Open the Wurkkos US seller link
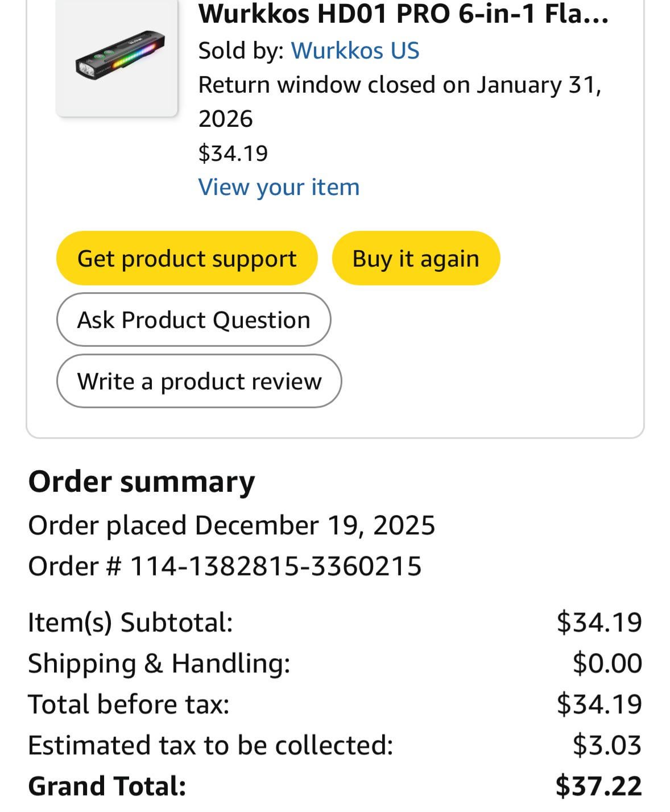 pyautogui.click(x=355, y=51)
